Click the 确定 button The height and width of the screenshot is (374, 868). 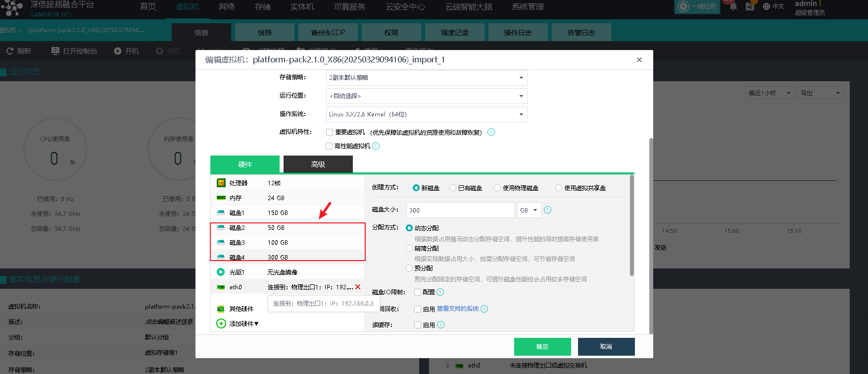pyautogui.click(x=542, y=347)
